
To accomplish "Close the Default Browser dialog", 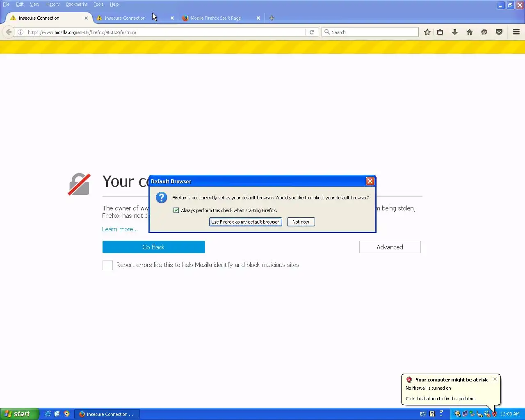I will pos(370,181).
